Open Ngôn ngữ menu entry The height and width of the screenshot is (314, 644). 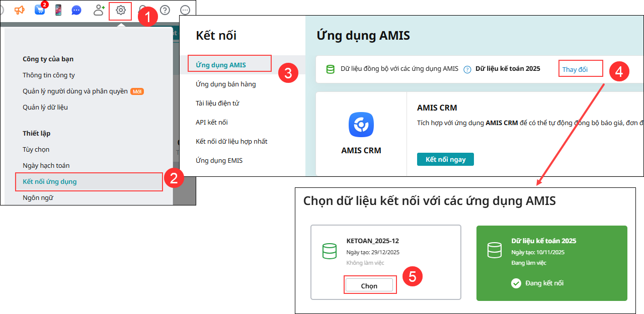[38, 197]
